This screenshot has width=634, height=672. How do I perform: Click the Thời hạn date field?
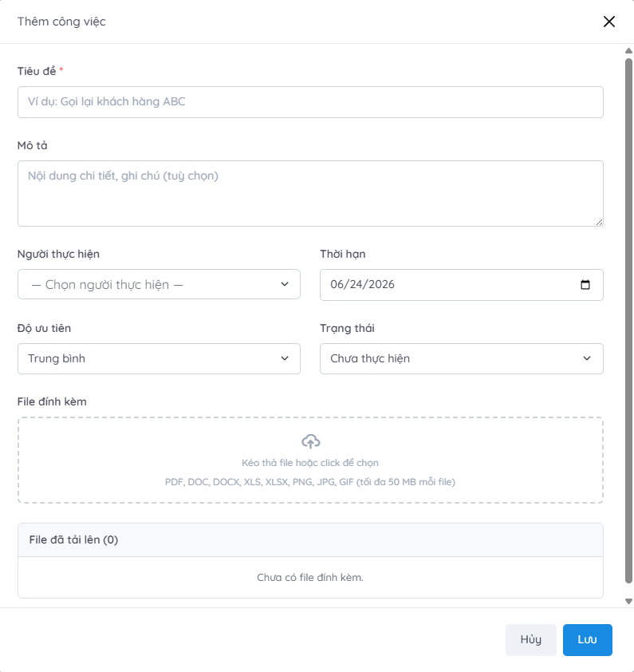coord(462,285)
